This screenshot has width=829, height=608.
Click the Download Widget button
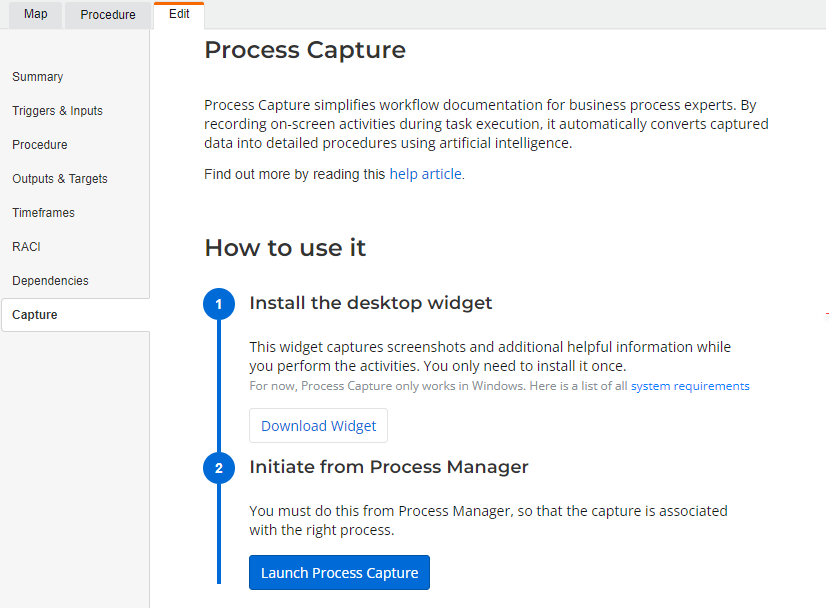[x=318, y=426]
